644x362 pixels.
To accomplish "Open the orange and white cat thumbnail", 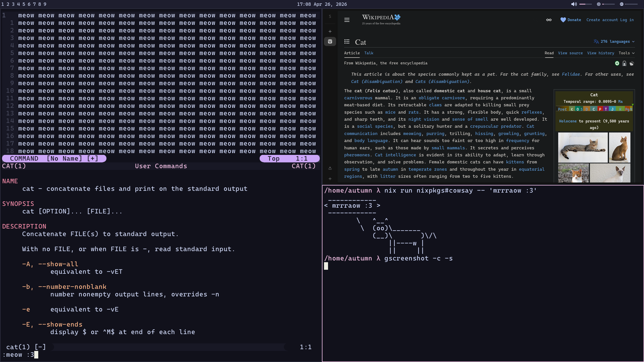I will [573, 173].
